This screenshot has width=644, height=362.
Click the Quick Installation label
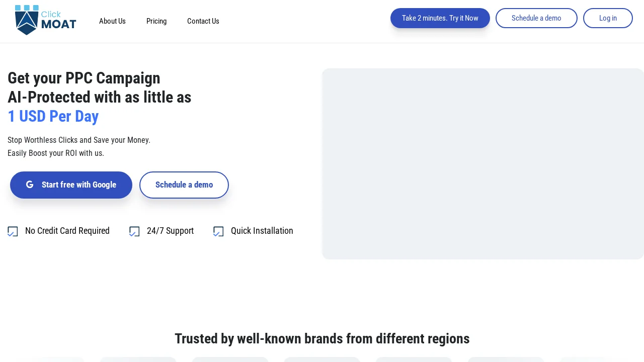[262, 231]
